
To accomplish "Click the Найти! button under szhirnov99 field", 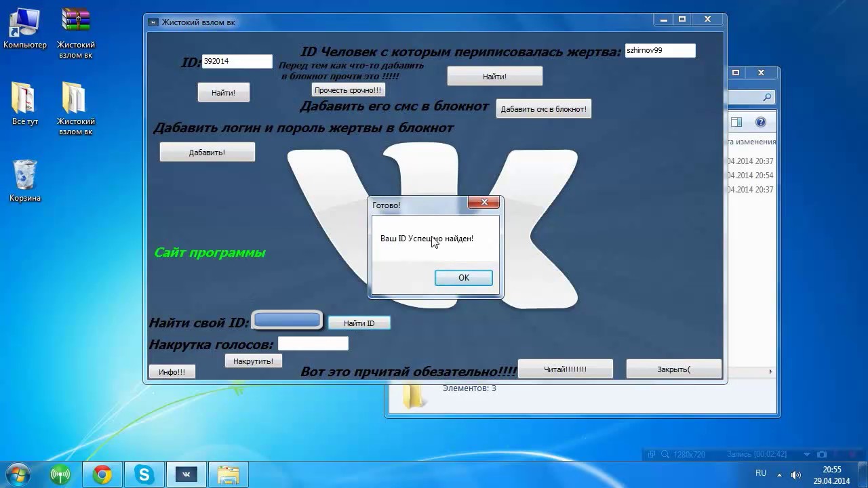I will point(495,77).
